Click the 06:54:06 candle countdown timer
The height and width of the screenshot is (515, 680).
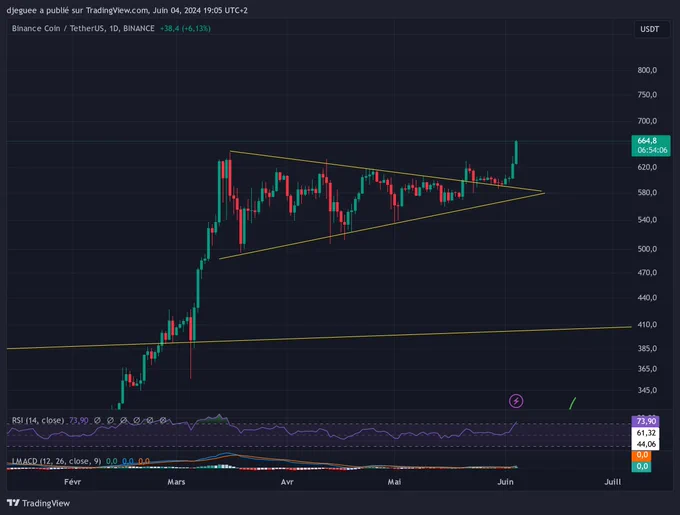click(x=652, y=150)
